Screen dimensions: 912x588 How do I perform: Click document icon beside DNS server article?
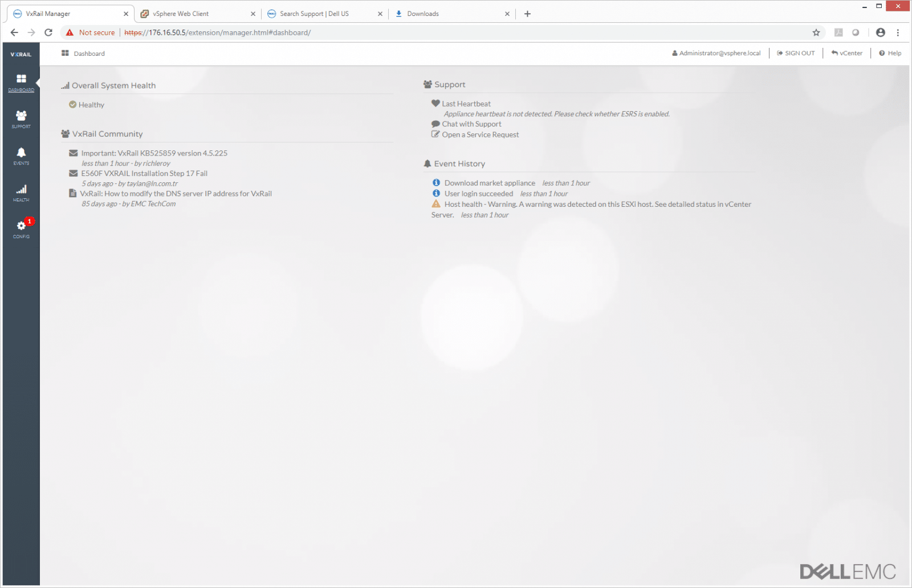72,193
